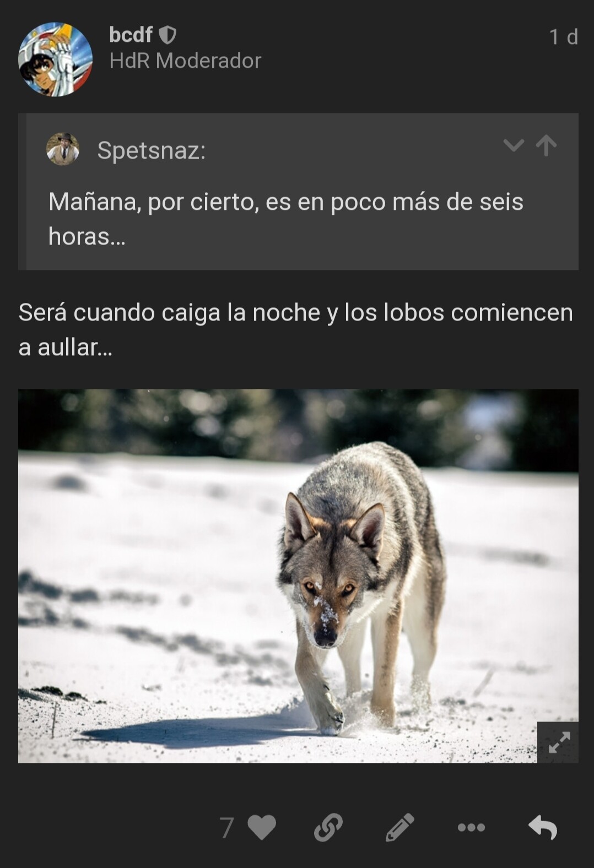Edit the post with the pencil icon
This screenshot has height=868, width=594.
(399, 827)
